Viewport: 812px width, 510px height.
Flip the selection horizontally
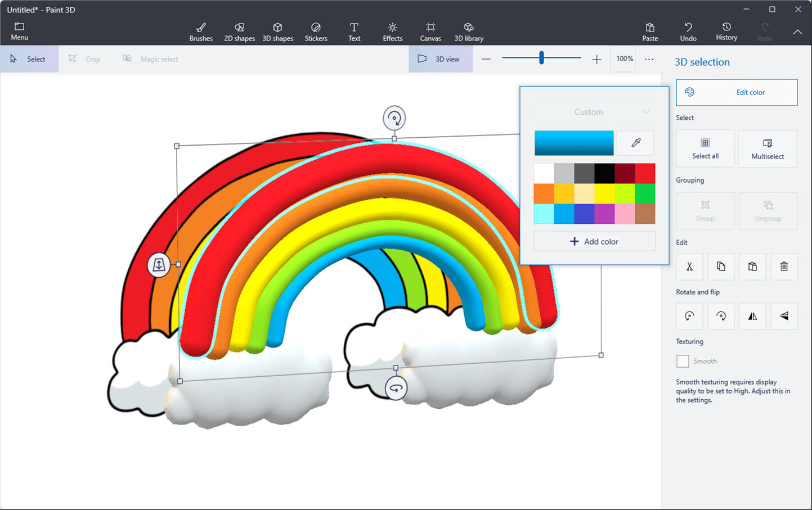pos(752,316)
